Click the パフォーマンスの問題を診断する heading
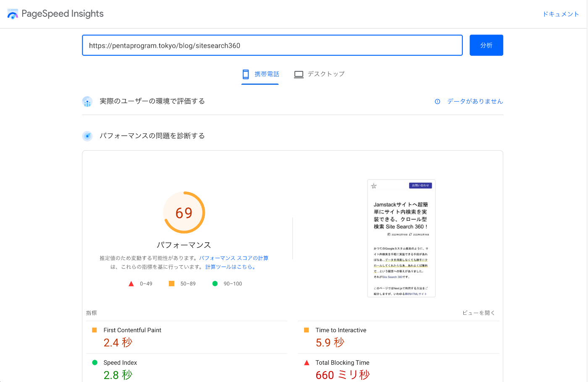Image resolution: width=588 pixels, height=382 pixels. click(152, 136)
